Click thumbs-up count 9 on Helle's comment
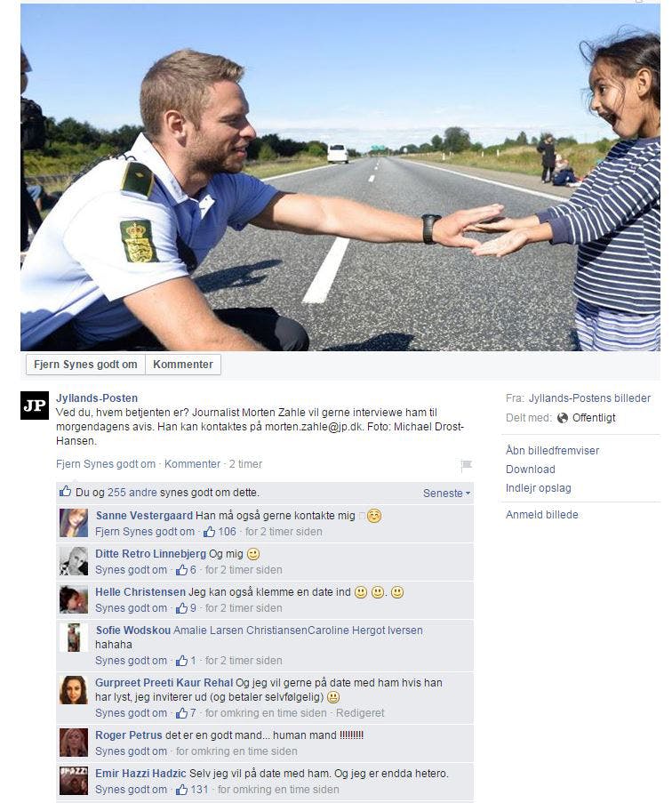The image size is (672, 803). (186, 608)
